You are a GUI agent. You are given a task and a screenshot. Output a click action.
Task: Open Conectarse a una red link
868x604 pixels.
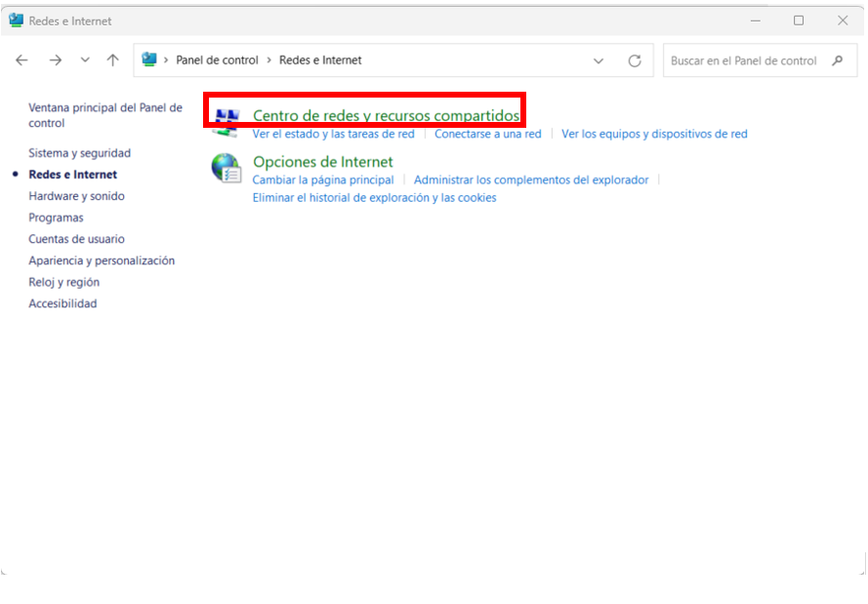click(487, 134)
